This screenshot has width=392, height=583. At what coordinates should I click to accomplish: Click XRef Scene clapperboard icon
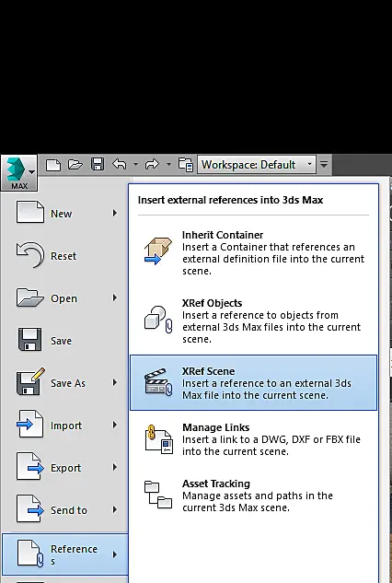158,381
